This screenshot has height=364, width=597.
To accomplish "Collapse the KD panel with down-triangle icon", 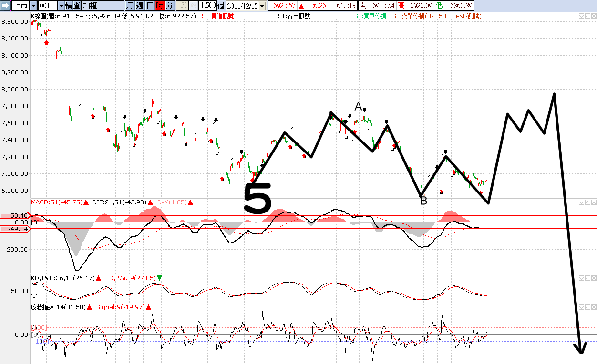I will [582, 278].
